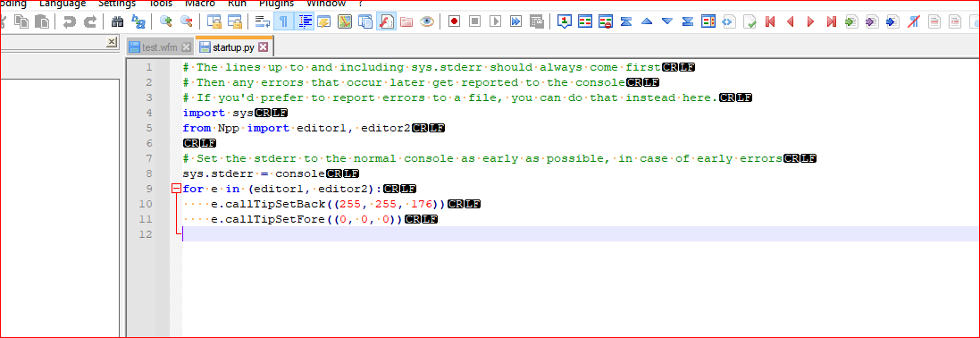Toggle word wrap

click(263, 21)
